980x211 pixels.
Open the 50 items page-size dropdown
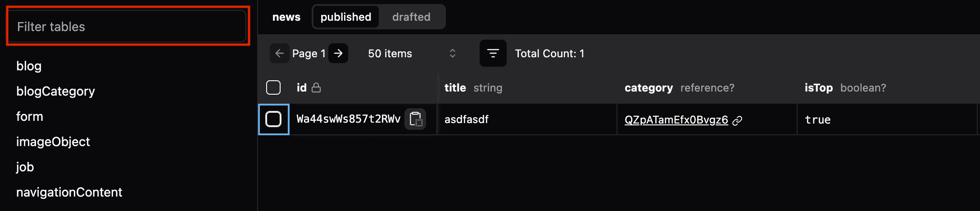click(411, 54)
